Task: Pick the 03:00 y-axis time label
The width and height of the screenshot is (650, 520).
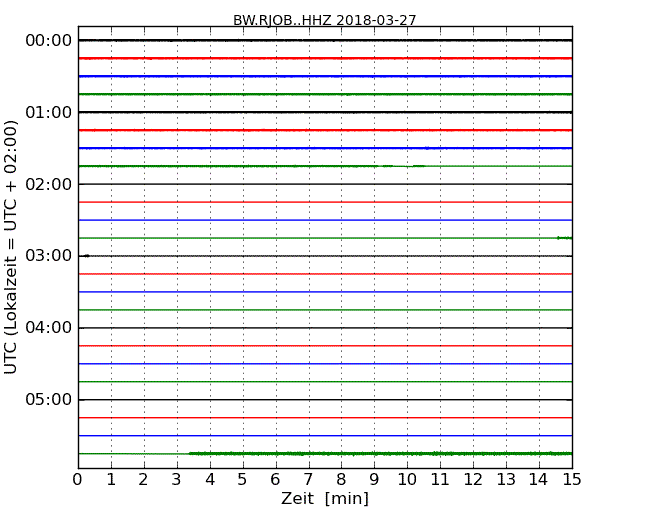Action: 49,256
